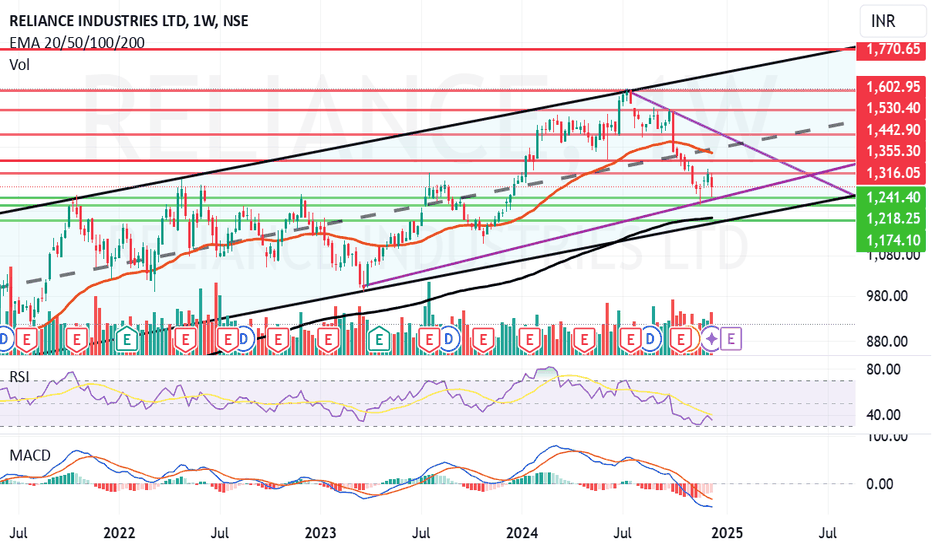The height and width of the screenshot is (550, 932).
Task: Click the green earnings E marker after 2023
Action: [x=378, y=340]
